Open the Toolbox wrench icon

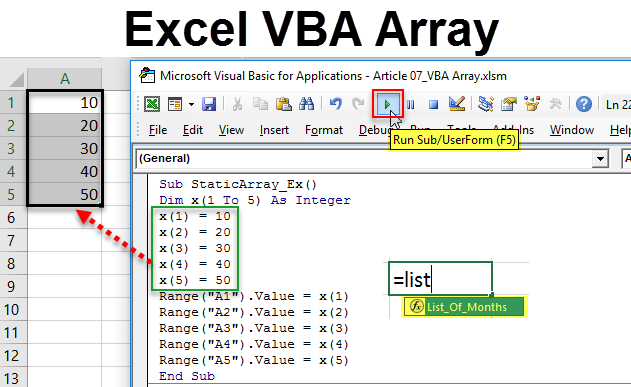(555, 104)
